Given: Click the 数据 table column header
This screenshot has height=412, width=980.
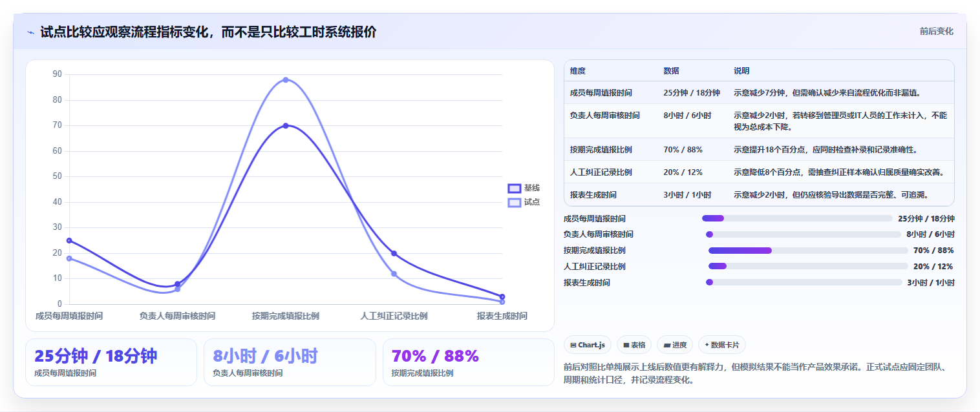Looking at the screenshot, I should 671,71.
